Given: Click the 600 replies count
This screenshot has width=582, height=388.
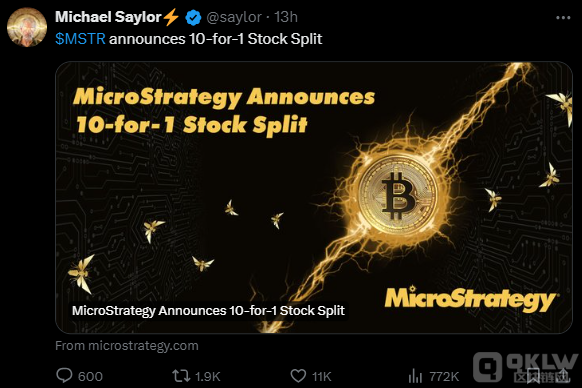Looking at the screenshot, I should [90, 376].
